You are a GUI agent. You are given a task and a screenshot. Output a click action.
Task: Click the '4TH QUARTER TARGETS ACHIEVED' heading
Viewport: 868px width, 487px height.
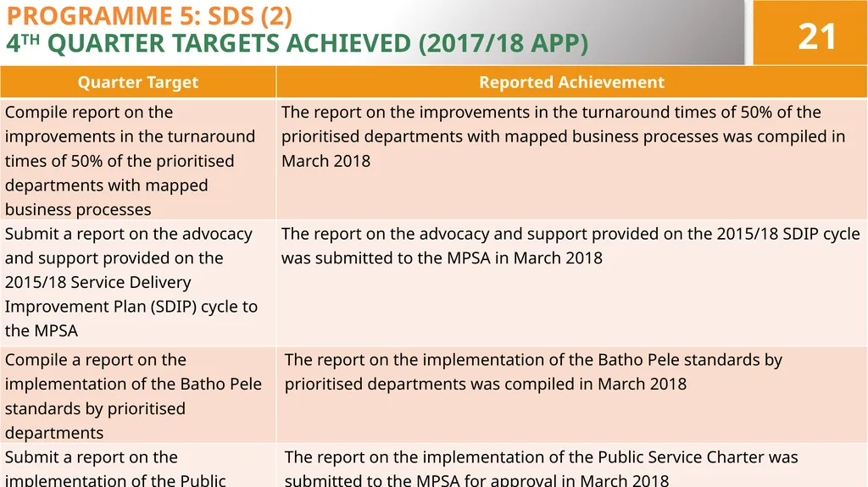coord(297,43)
